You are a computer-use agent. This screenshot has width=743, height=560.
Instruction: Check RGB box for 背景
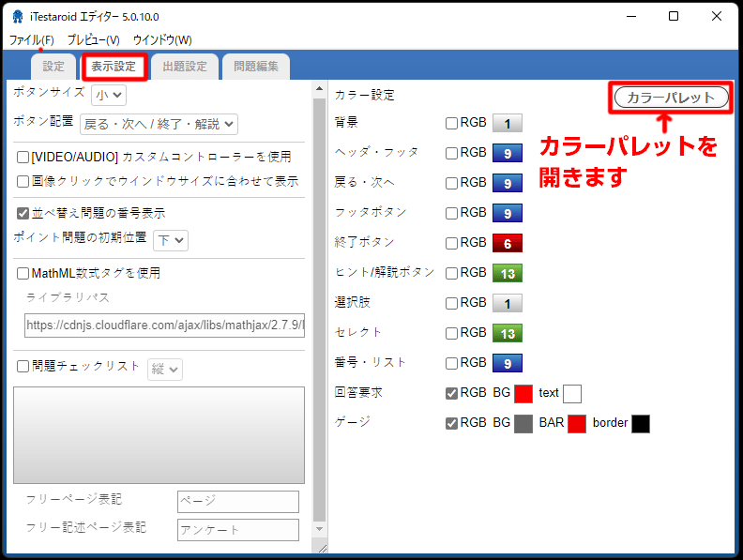click(x=451, y=123)
